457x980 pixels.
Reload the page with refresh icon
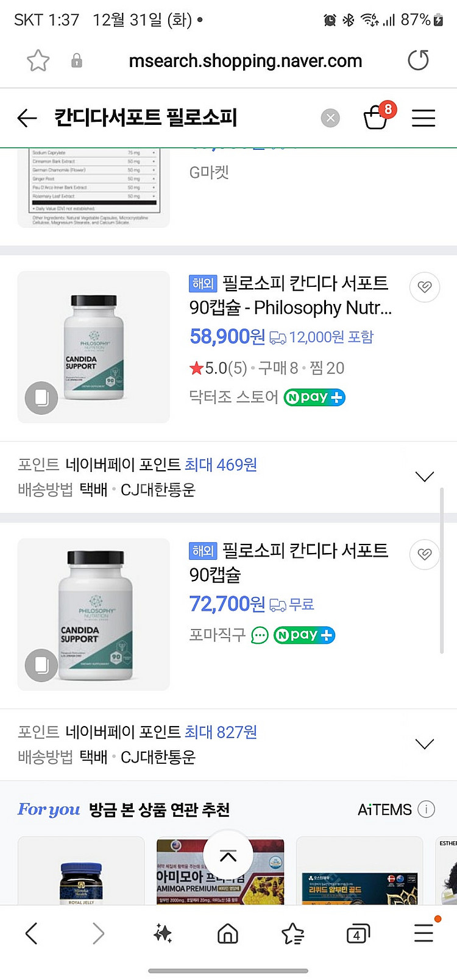pyautogui.click(x=418, y=60)
